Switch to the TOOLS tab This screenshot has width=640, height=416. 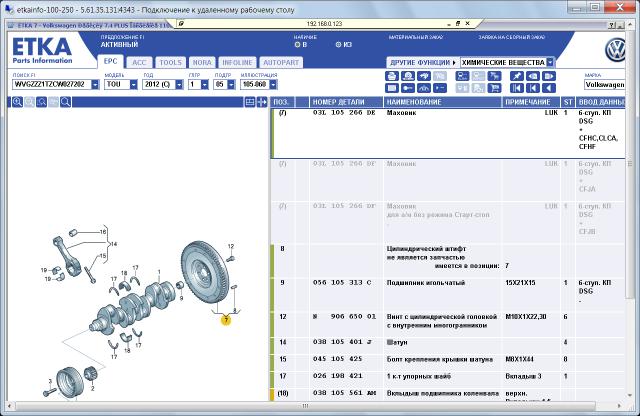[x=170, y=62]
